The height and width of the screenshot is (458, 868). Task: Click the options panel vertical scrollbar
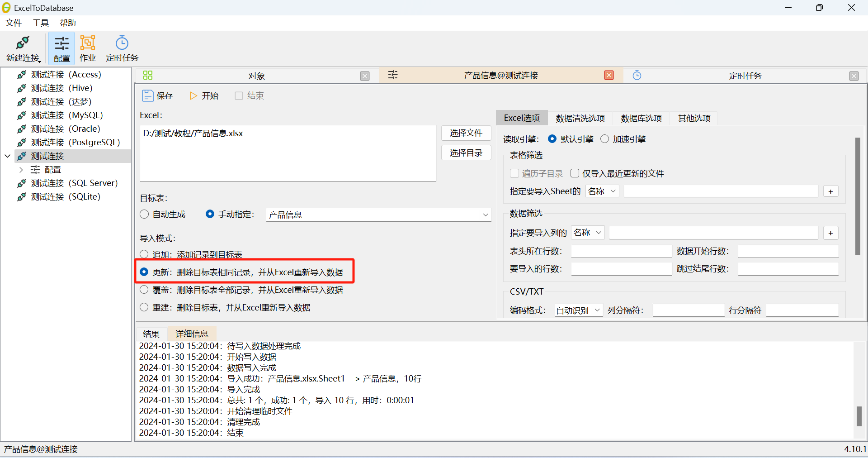coord(858,197)
